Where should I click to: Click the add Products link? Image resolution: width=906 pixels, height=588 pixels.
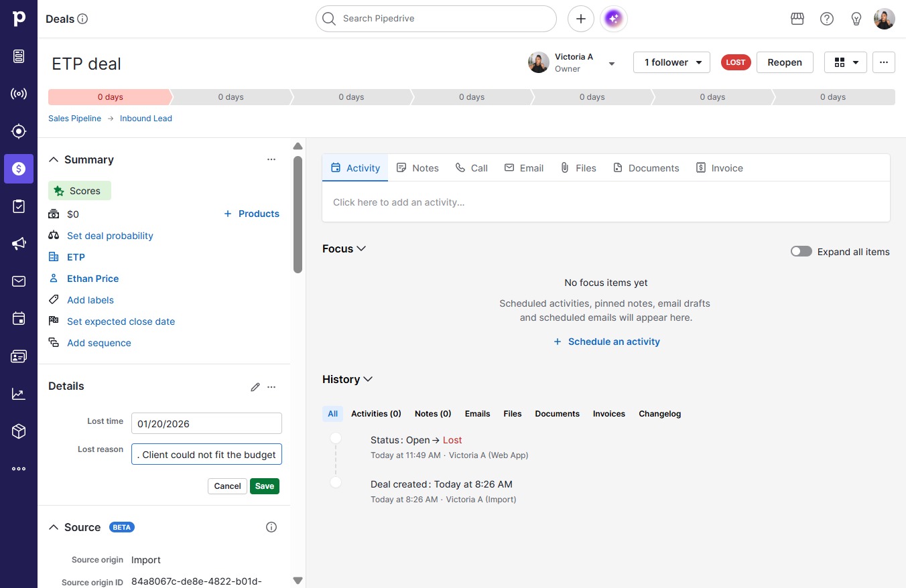(x=251, y=214)
